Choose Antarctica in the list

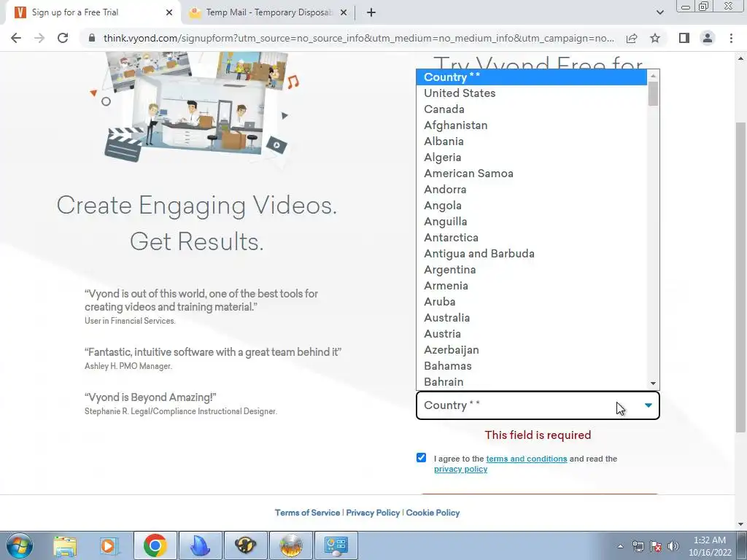point(532,238)
